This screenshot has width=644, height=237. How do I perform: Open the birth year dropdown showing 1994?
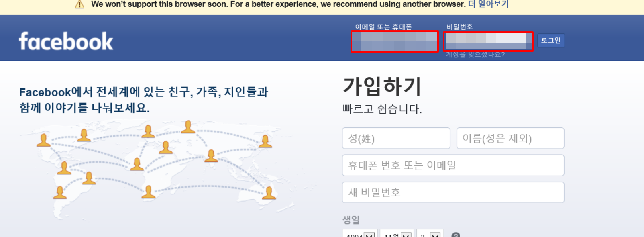click(x=360, y=234)
